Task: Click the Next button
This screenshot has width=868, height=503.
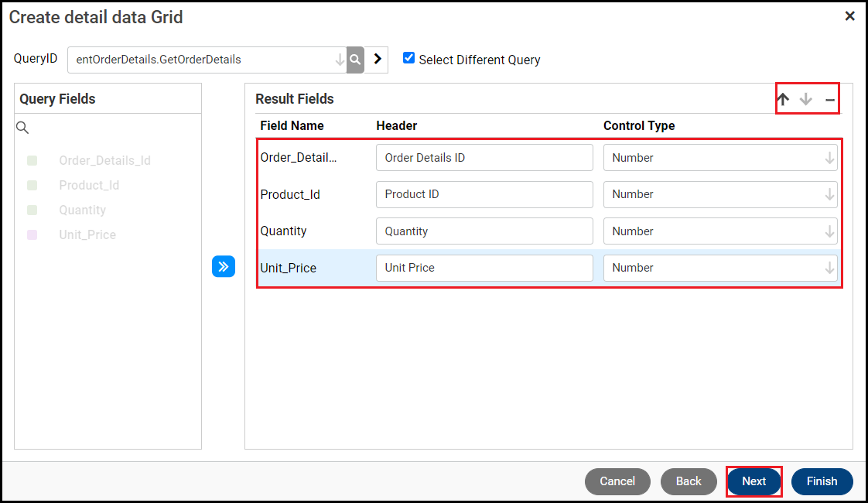Action: click(x=754, y=481)
